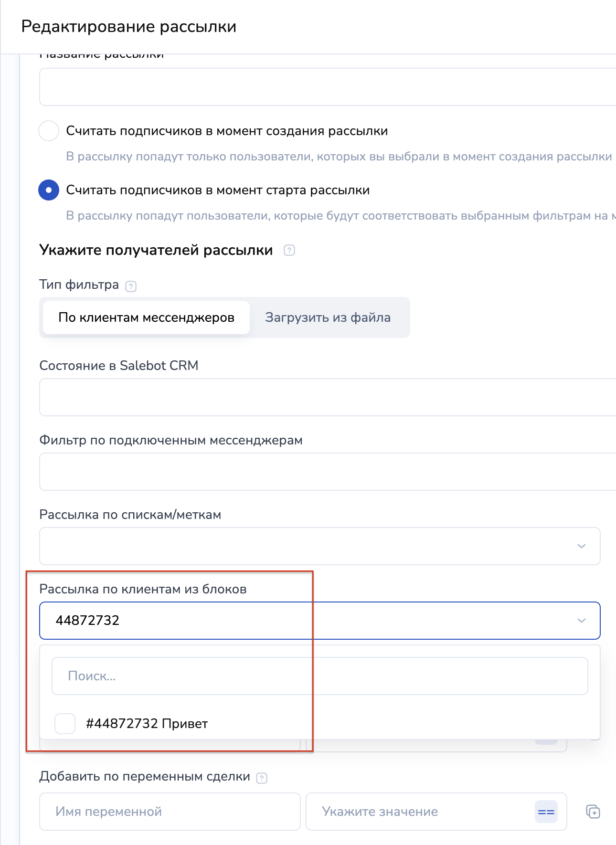Expand the lists/tags mailing dropdown
Image resolution: width=616 pixels, height=845 pixels.
pos(581,546)
